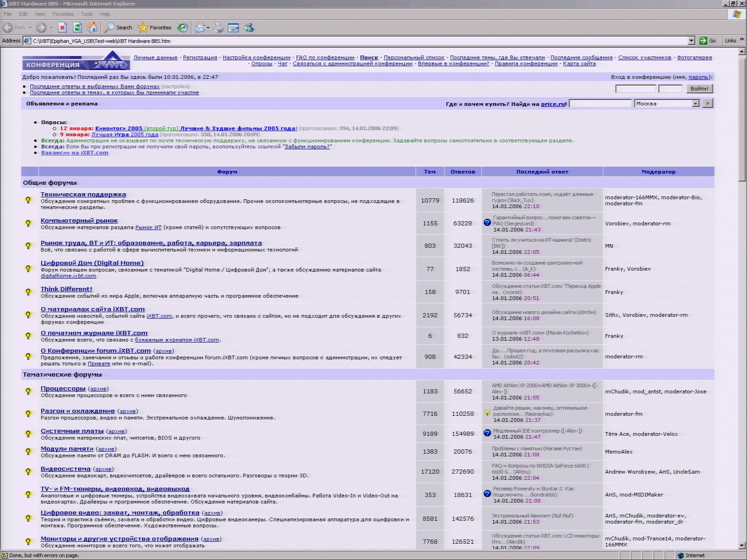Open the Back button history dropdown arrow
This screenshot has width=747, height=560.
pyautogui.click(x=31, y=28)
